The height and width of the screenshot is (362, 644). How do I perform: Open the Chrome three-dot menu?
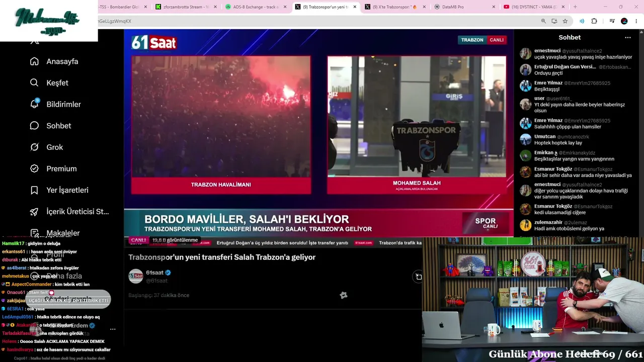point(636,21)
